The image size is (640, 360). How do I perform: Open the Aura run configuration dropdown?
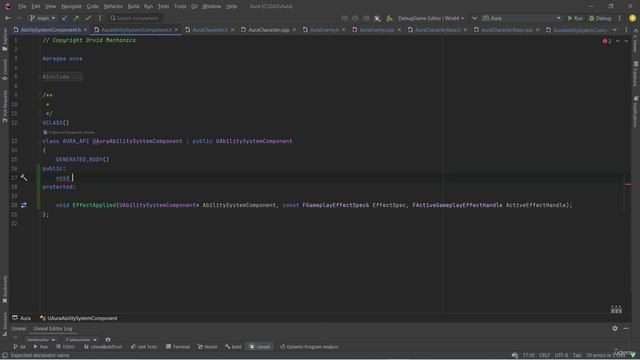[522, 18]
